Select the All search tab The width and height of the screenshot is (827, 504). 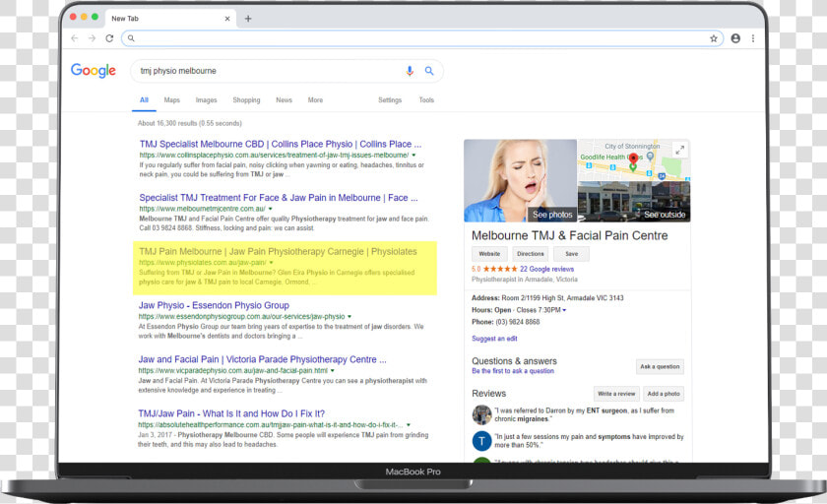[144, 100]
